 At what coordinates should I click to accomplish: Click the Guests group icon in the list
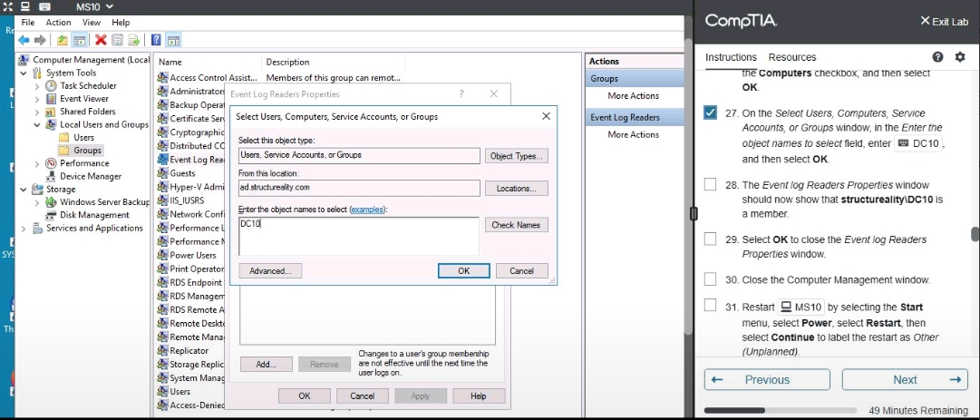pyautogui.click(x=162, y=173)
